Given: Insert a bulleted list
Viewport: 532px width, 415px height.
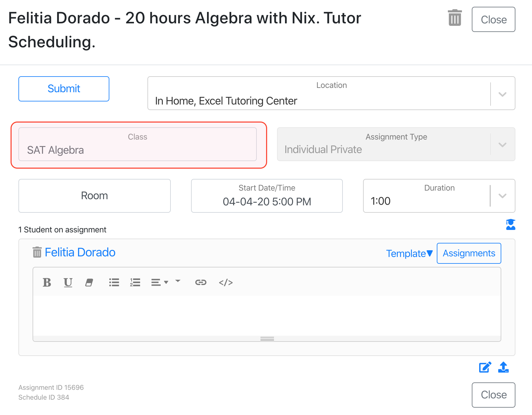Looking at the screenshot, I should 114,282.
